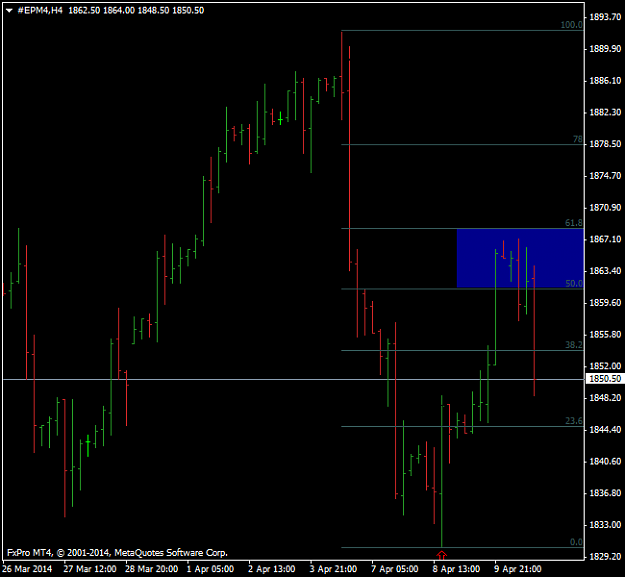Click the 27 Mar 12:00 time axis label
625x577 pixels.
(x=90, y=569)
